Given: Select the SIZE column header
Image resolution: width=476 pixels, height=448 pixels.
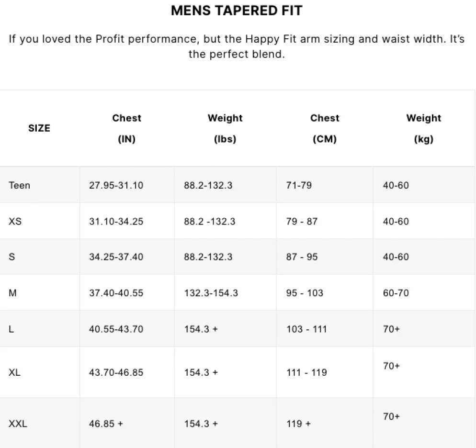Looking at the screenshot, I should (39, 128).
